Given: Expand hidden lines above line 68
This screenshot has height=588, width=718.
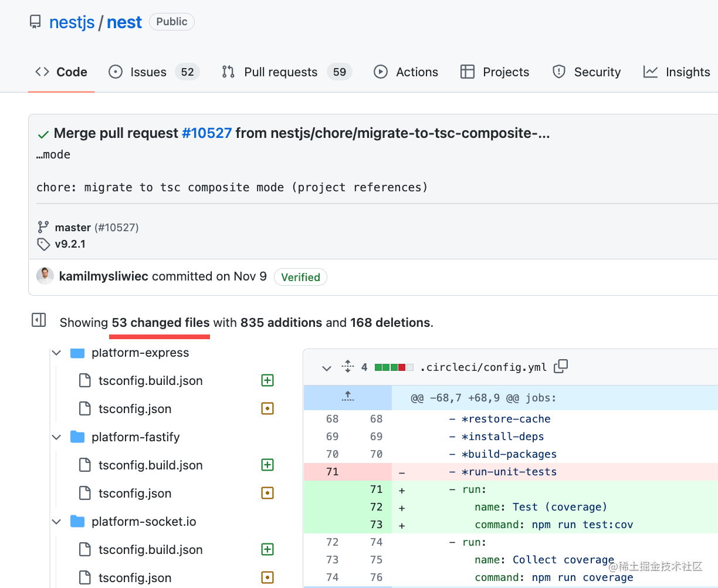Looking at the screenshot, I should (348, 397).
